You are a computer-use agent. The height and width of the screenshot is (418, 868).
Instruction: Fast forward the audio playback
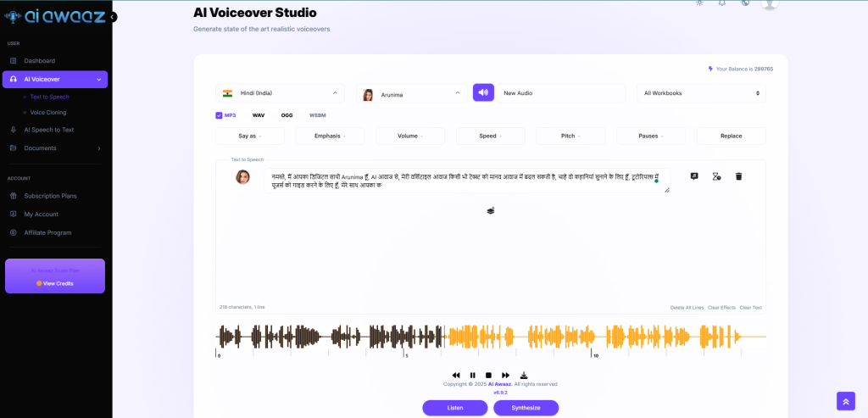[x=506, y=375]
